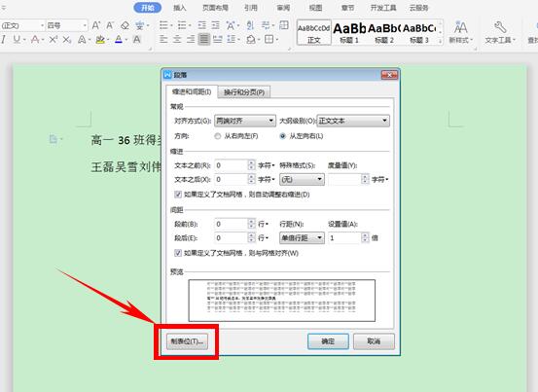Open the 插入 ribbon tab

pyautogui.click(x=179, y=8)
